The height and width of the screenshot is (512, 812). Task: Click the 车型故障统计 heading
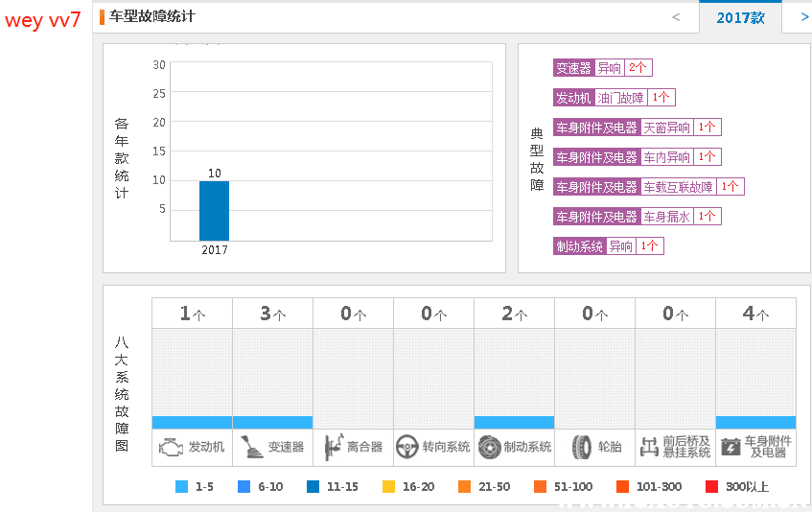151,16
